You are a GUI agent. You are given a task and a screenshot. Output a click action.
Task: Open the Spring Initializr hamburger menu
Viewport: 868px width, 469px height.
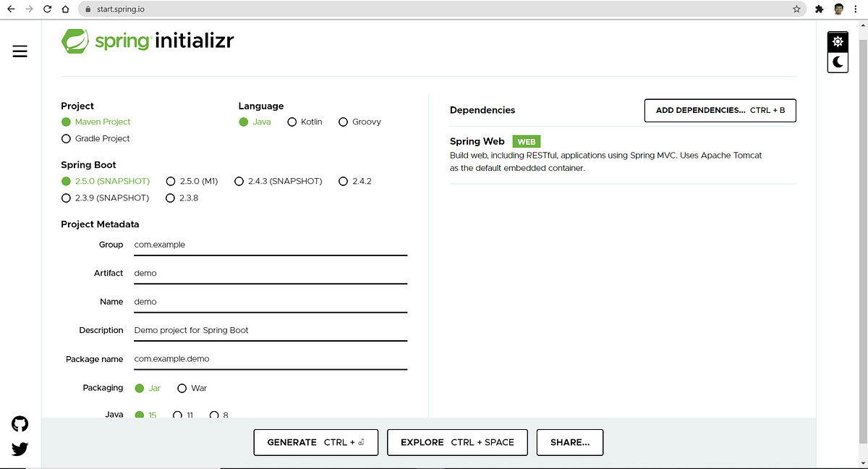pyautogui.click(x=20, y=51)
